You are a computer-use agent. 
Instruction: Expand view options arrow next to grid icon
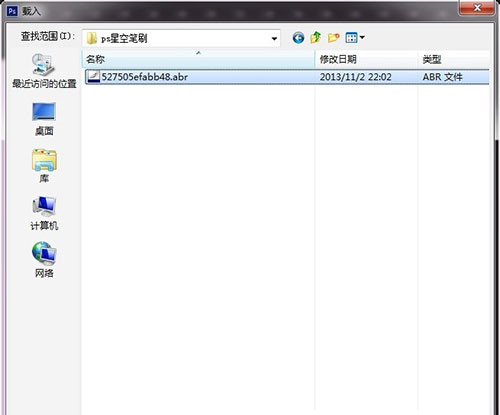(362, 37)
